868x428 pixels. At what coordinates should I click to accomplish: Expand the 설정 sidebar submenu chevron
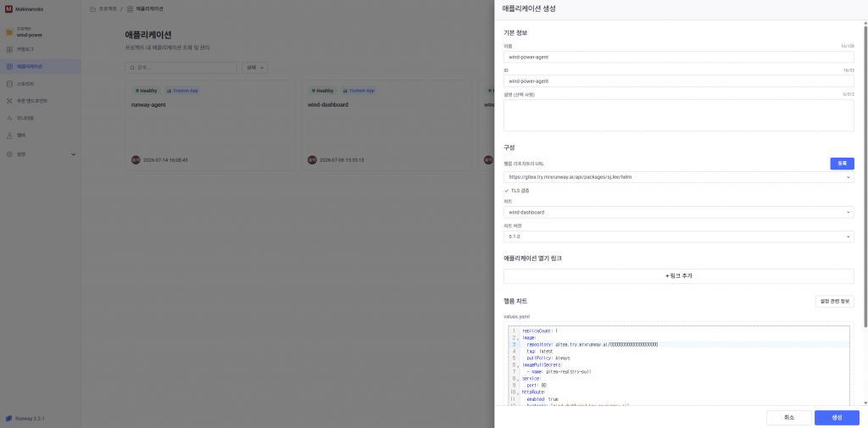[73, 154]
